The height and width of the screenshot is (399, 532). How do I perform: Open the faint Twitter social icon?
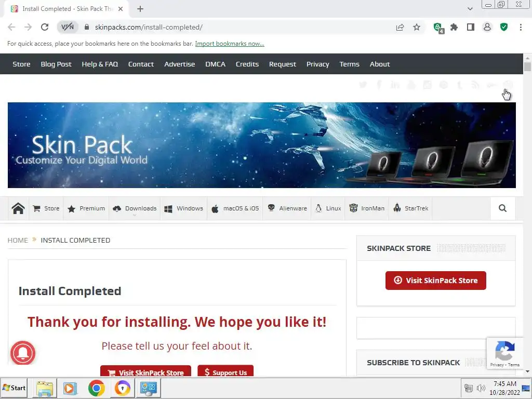[x=363, y=85]
